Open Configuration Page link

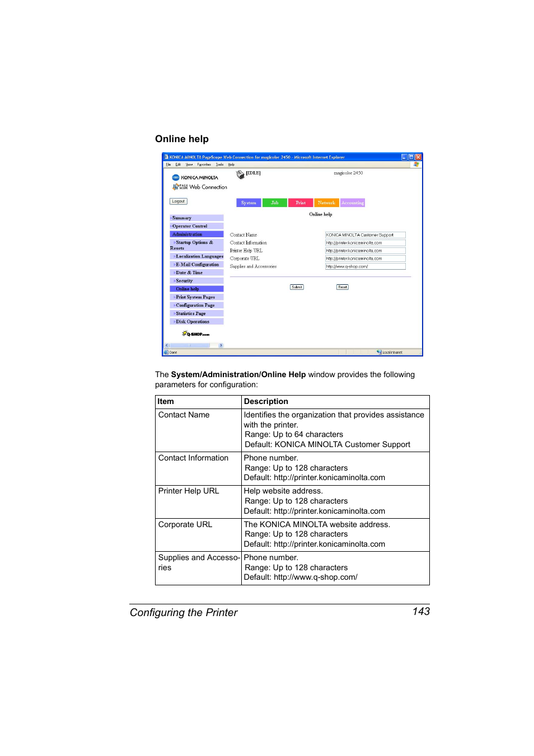click(196, 306)
